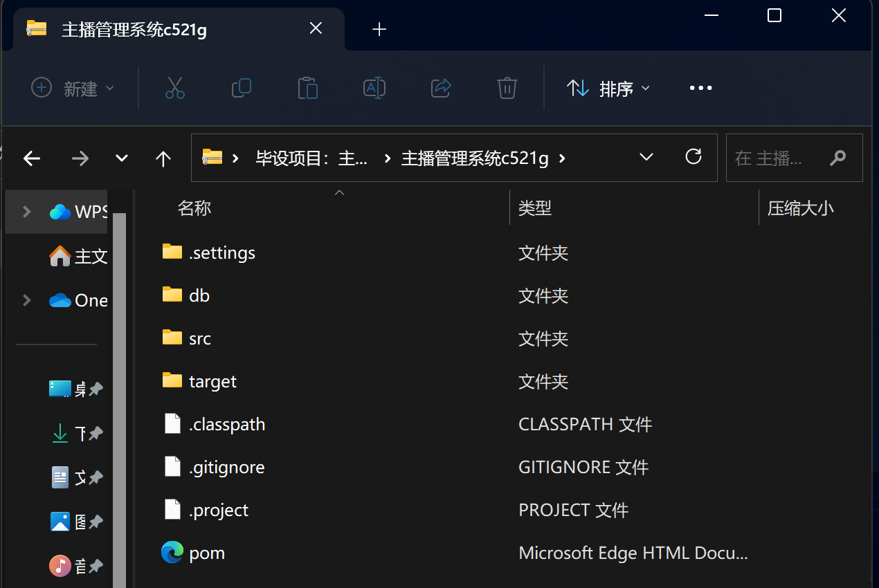The height and width of the screenshot is (588, 879).
Task: Click 主播管理系统c521g breadcrumb segment
Action: click(475, 158)
